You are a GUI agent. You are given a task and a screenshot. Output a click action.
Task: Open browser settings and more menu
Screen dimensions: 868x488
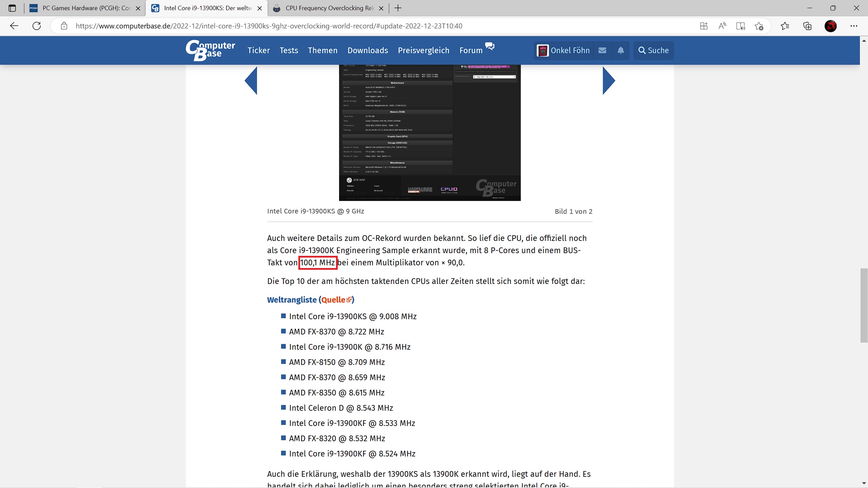point(853,26)
